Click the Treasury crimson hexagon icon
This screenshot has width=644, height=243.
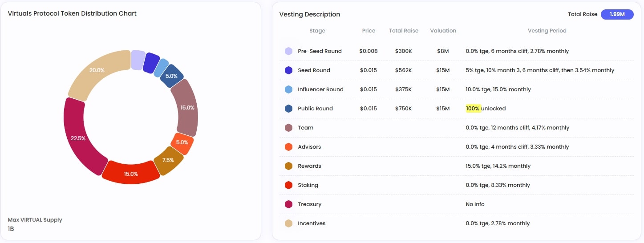tap(288, 204)
